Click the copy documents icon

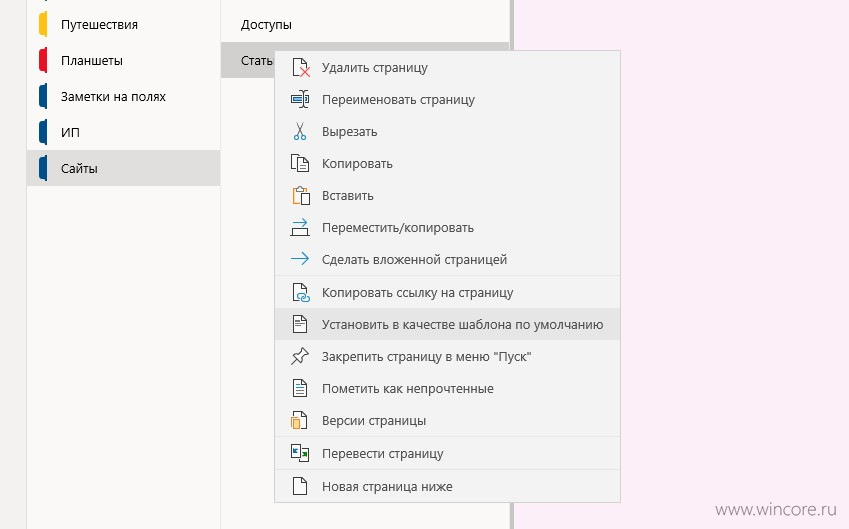click(x=300, y=164)
